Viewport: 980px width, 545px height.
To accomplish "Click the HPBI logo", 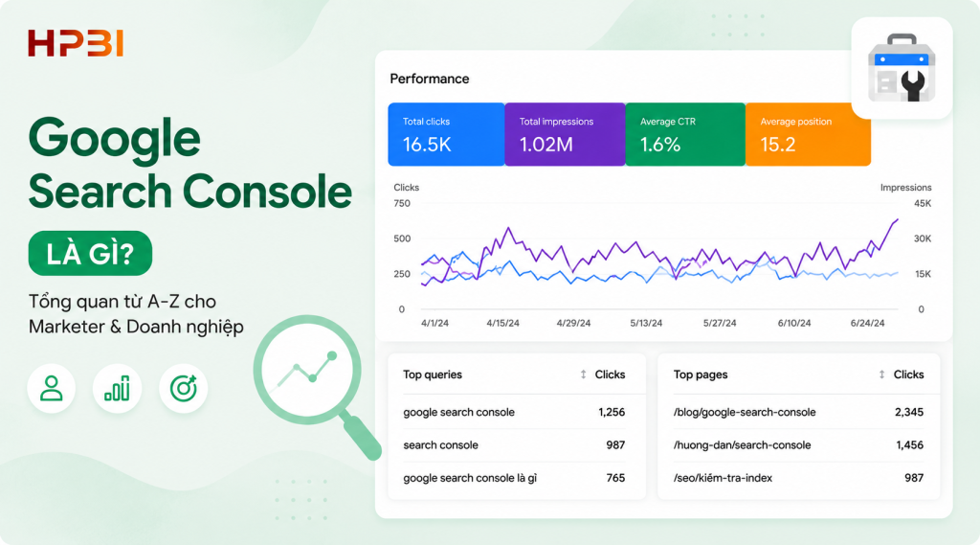I will (x=76, y=43).
